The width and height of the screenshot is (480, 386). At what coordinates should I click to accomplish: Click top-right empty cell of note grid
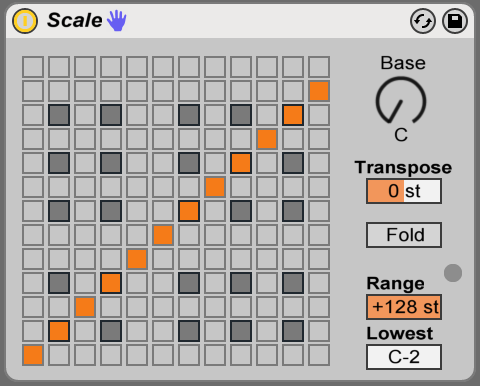tap(319, 67)
